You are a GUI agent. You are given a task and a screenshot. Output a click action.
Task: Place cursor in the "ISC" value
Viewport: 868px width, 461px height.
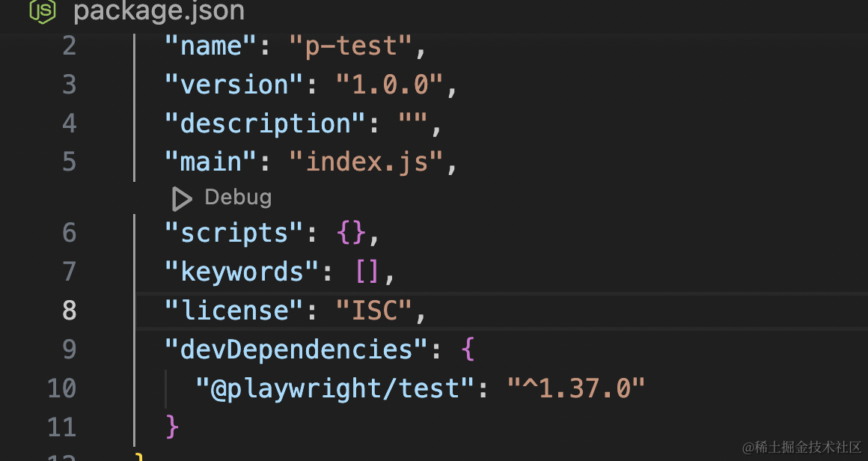click(x=374, y=311)
